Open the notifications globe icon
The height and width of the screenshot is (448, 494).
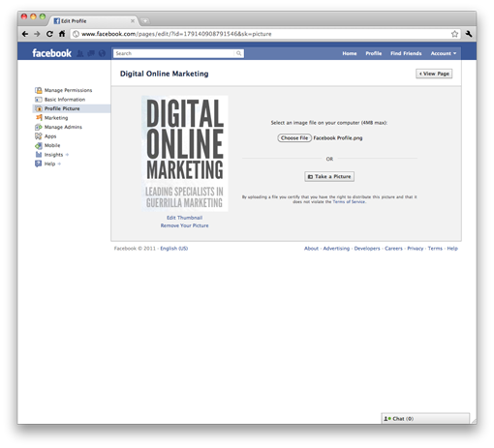pos(102,53)
